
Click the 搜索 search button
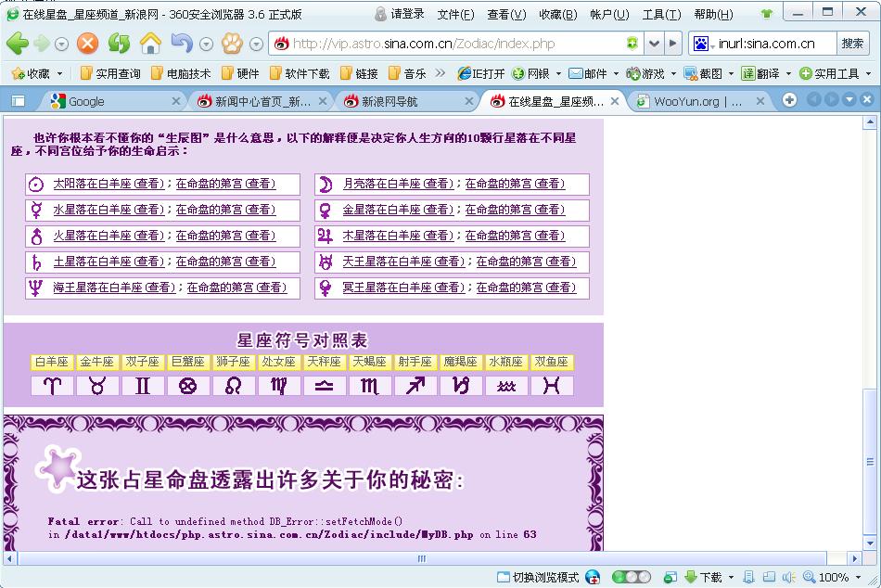(852, 44)
